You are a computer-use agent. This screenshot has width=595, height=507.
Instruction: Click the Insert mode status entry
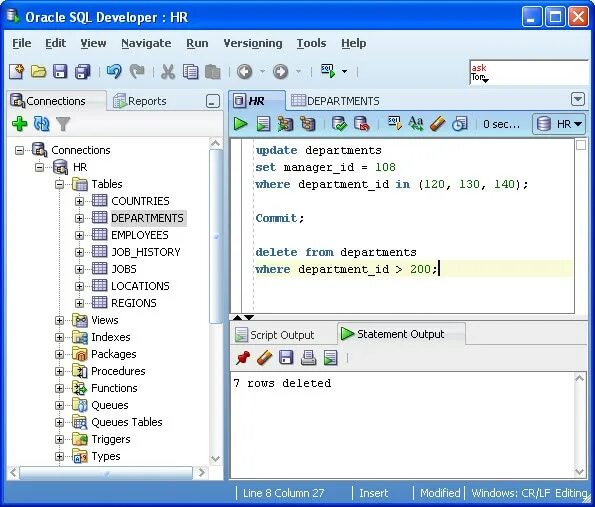[373, 493]
